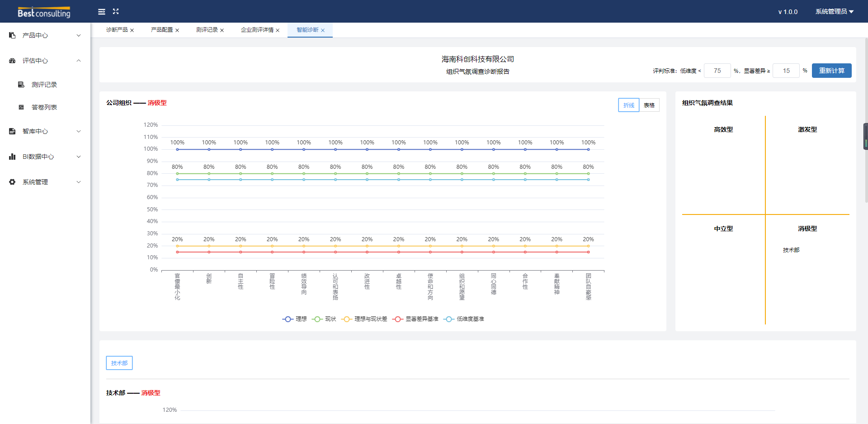Switch chart view to 表格
The image size is (868, 424).
point(649,105)
